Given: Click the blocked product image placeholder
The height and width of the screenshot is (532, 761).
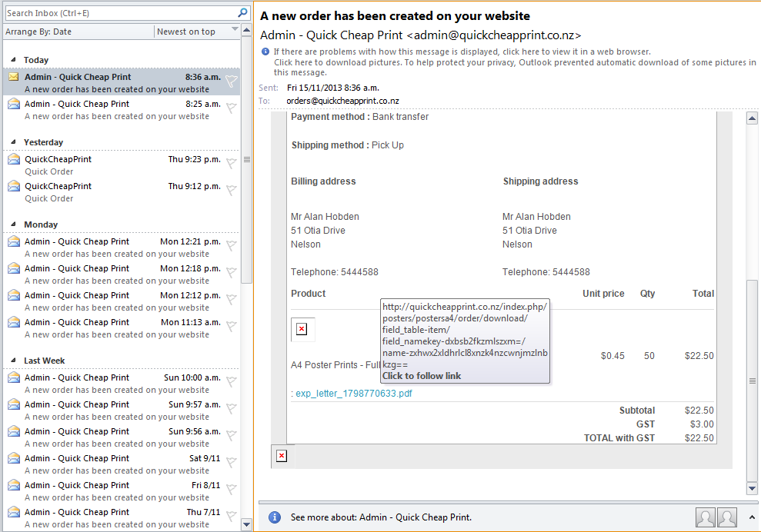Looking at the screenshot, I should coord(302,329).
